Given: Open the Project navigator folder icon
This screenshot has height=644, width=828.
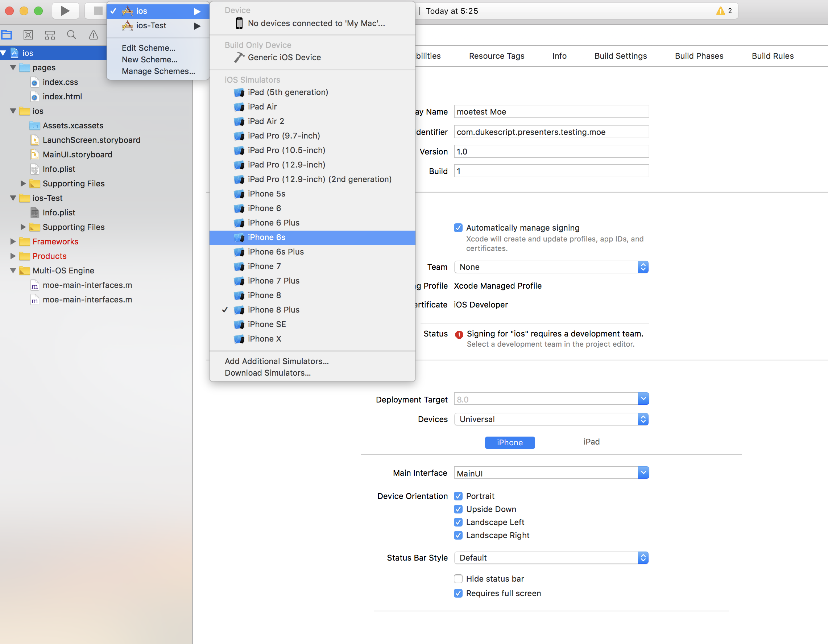Looking at the screenshot, I should pos(7,35).
